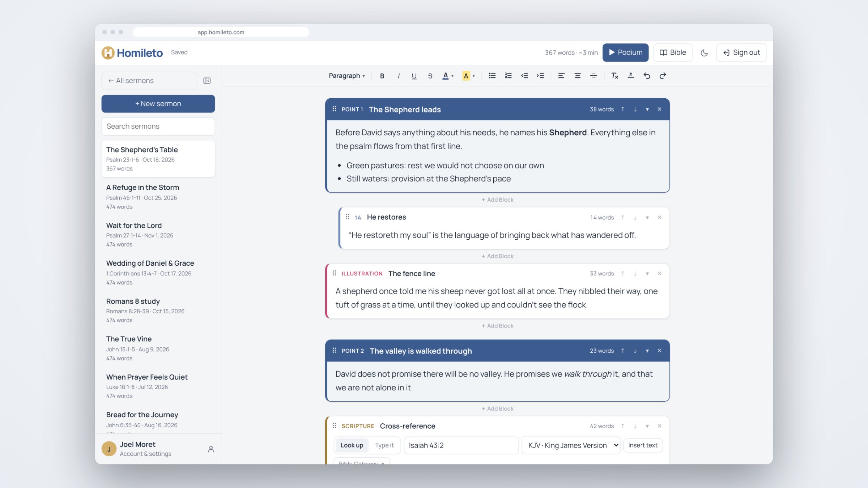
Task: Clear text formatting
Action: [x=614, y=76]
